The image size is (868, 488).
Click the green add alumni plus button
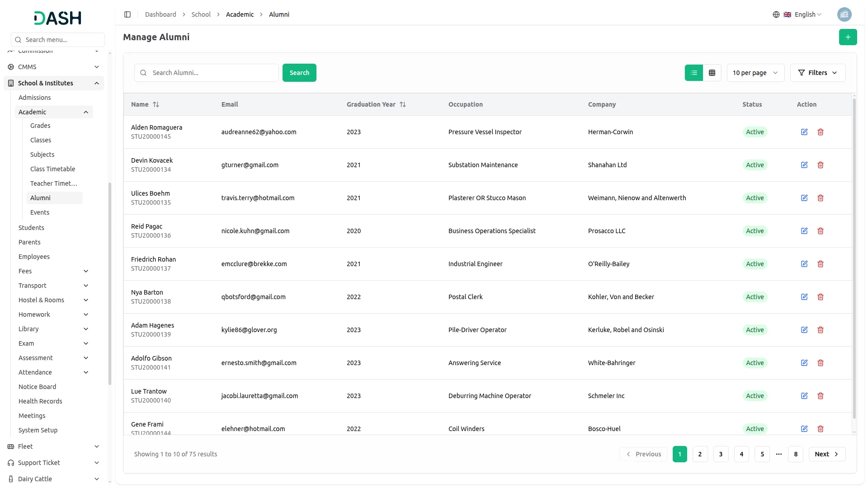point(848,37)
